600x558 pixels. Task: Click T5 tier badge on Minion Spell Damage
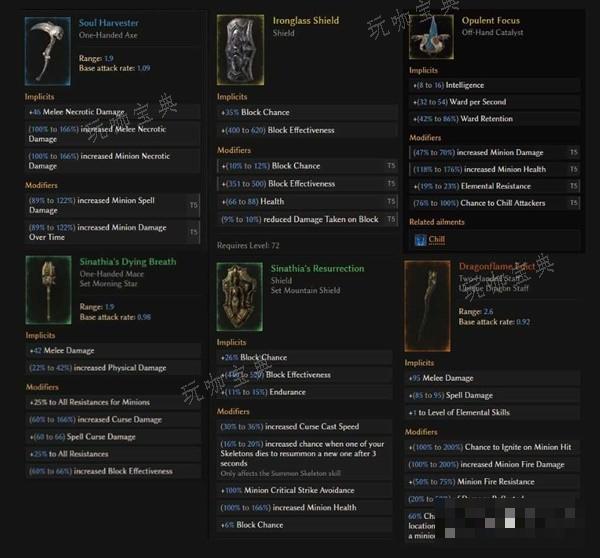tap(194, 205)
